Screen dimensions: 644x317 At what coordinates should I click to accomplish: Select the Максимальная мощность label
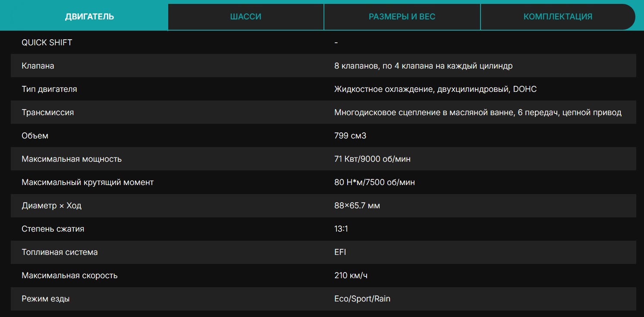72,159
